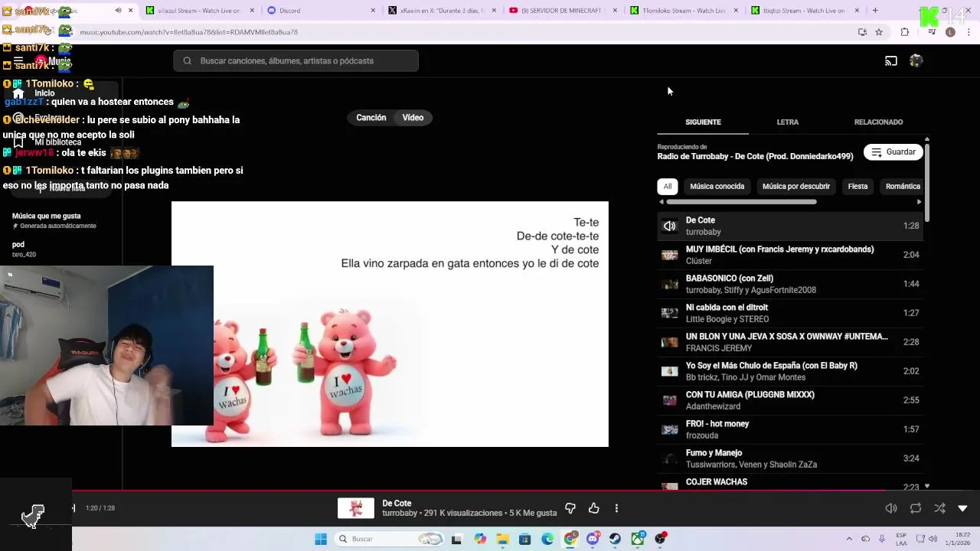Screen dimensions: 980x551
Task: Click the De Cote now-playing speaker icon
Action: click(670, 226)
